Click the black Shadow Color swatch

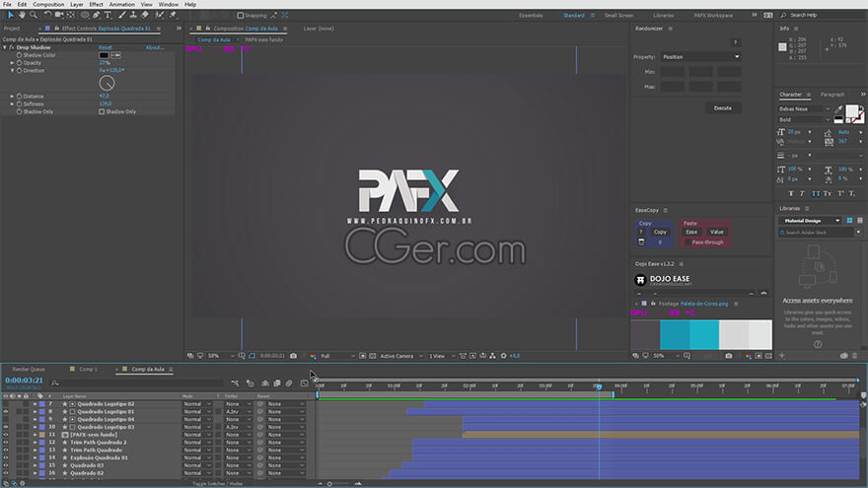(104, 55)
